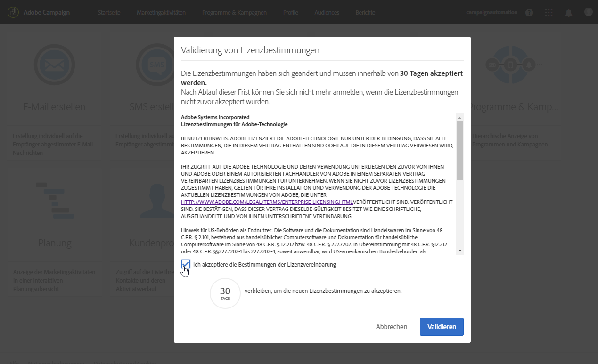
Task: Click the Adobe Systems Incorporated heading text
Action: [x=215, y=117]
